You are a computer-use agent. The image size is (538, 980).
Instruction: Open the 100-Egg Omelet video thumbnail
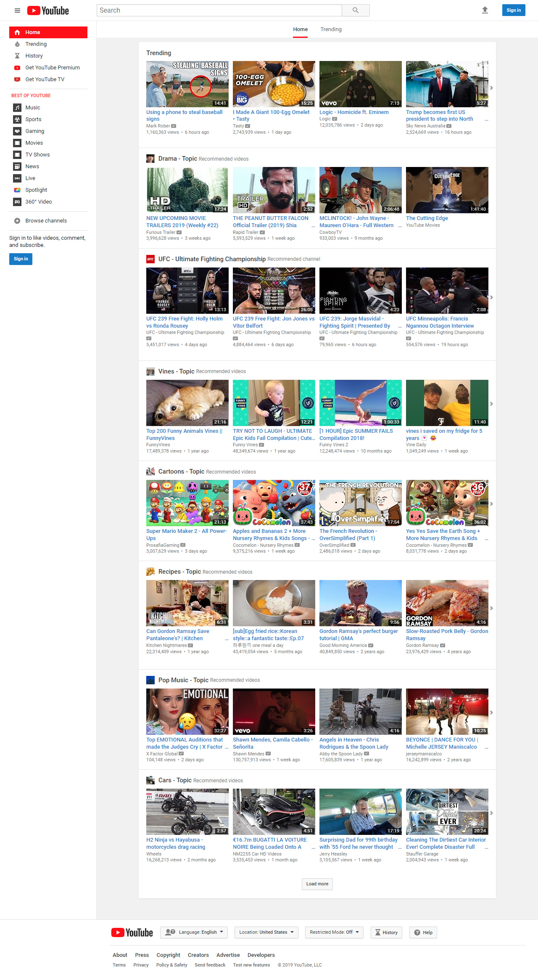click(x=274, y=84)
